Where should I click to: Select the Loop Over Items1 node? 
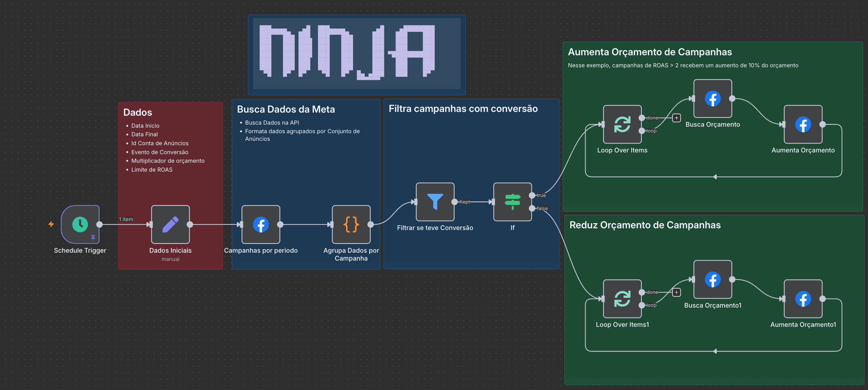[622, 298]
